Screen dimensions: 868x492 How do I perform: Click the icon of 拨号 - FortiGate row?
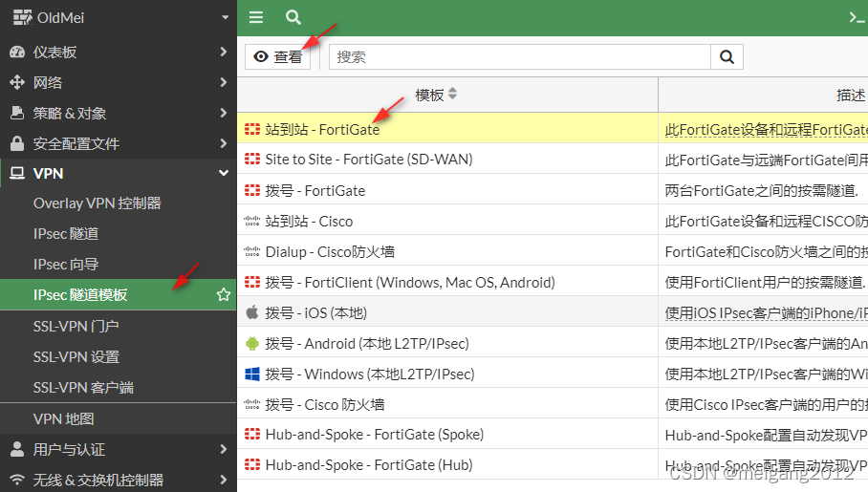click(251, 190)
